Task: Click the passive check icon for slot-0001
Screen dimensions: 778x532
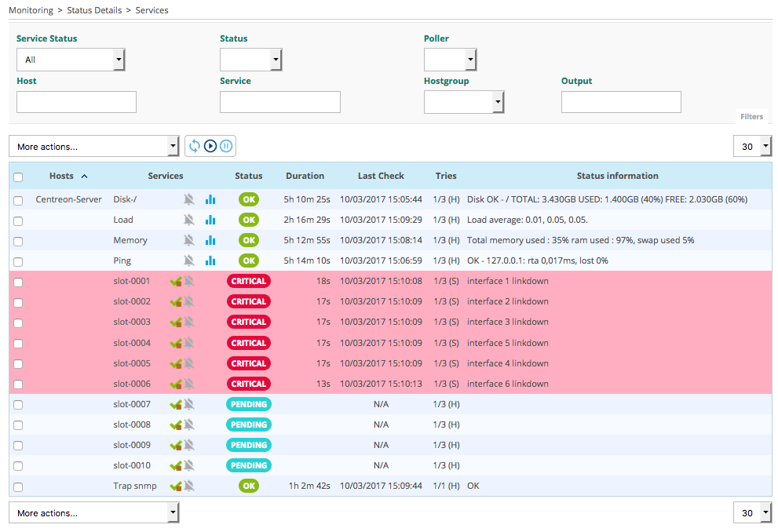Action: 176,281
